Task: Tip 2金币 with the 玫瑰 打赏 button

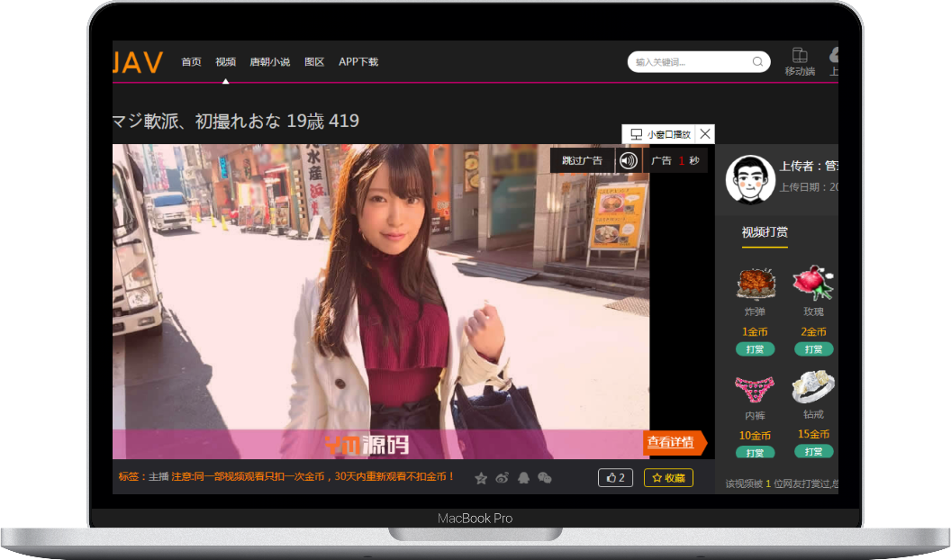Action: point(814,349)
